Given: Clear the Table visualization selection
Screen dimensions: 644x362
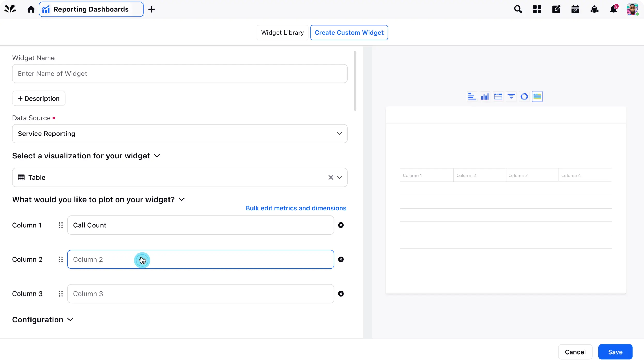Looking at the screenshot, I should [x=331, y=178].
